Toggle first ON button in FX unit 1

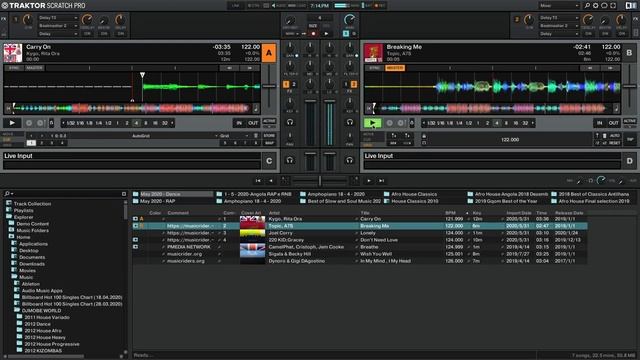pos(87,33)
